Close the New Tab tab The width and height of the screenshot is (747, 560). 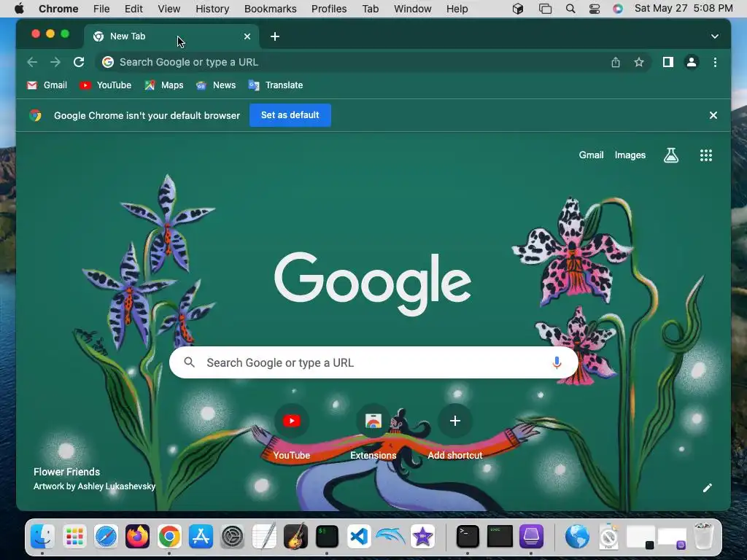[x=247, y=36]
